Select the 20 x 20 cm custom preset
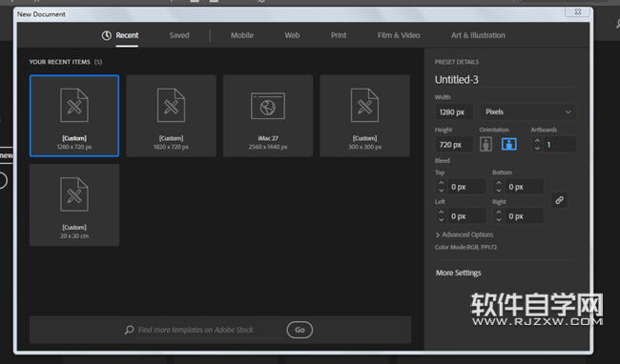The height and width of the screenshot is (364, 620). point(74,205)
